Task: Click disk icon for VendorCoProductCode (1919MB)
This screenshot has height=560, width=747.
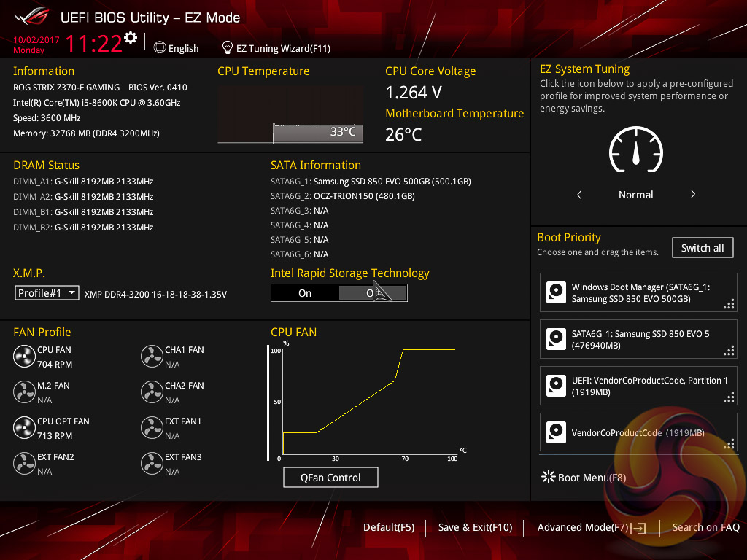Action: point(556,432)
